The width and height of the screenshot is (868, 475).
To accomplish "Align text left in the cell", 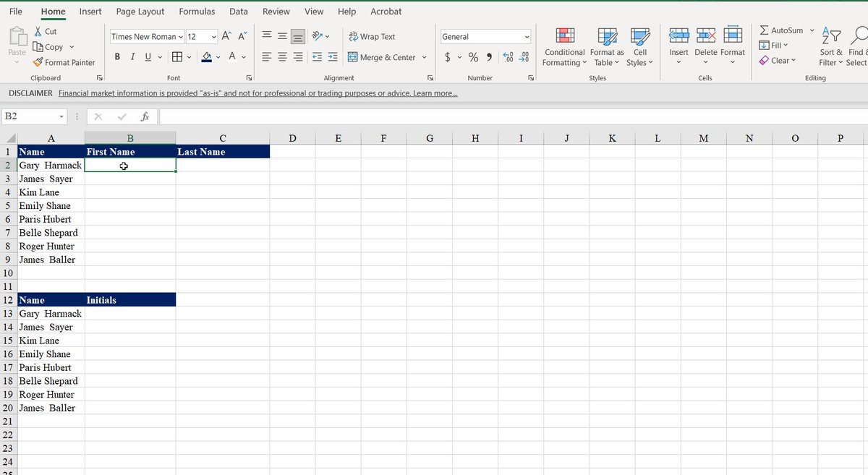I will pyautogui.click(x=265, y=57).
